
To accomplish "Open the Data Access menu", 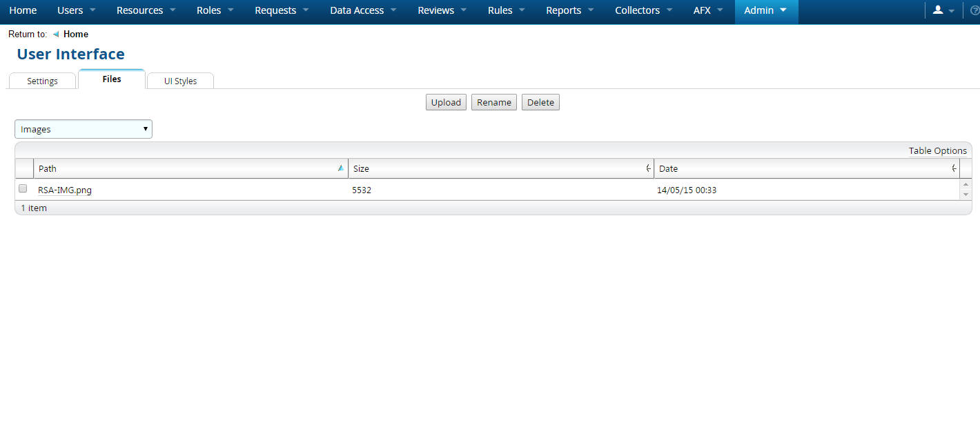I will [364, 10].
